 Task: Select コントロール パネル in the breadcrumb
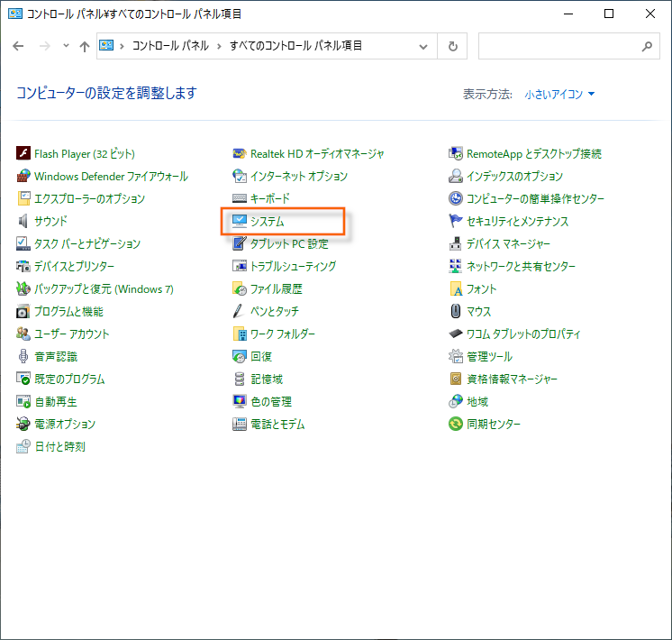[170, 45]
